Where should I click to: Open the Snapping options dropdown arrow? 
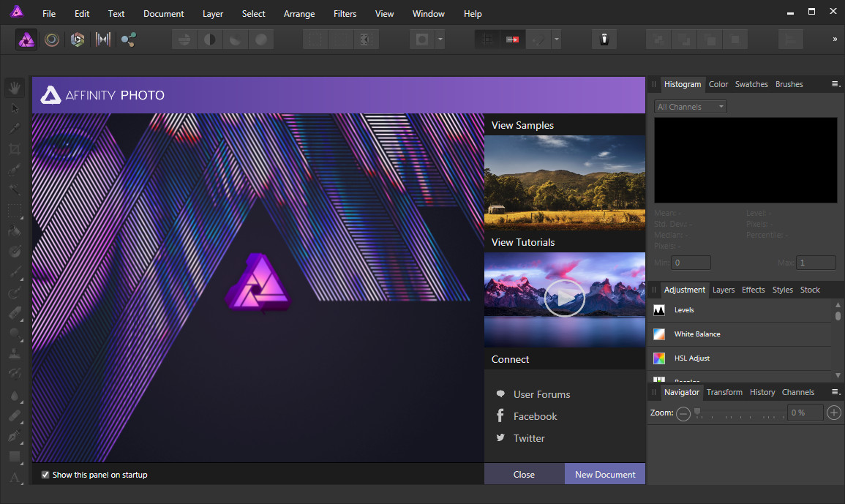557,40
